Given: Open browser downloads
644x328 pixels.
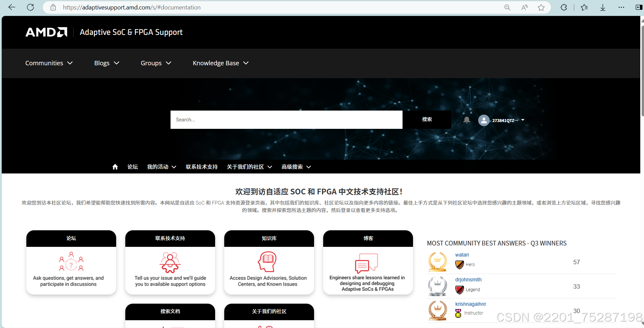Looking at the screenshot, I should tap(602, 7).
